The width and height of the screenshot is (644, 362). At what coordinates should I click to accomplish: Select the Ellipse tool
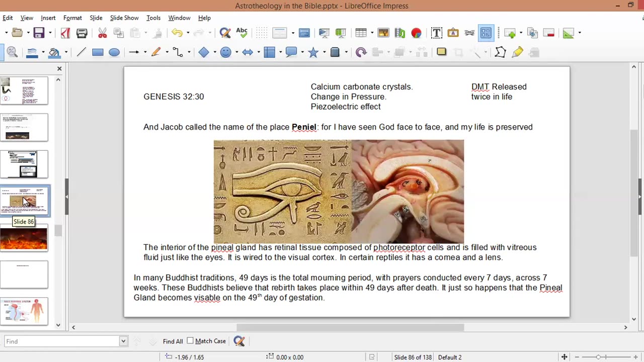114,52
